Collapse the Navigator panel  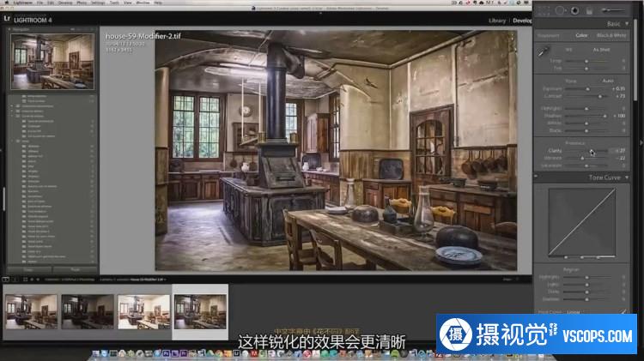coord(9,29)
